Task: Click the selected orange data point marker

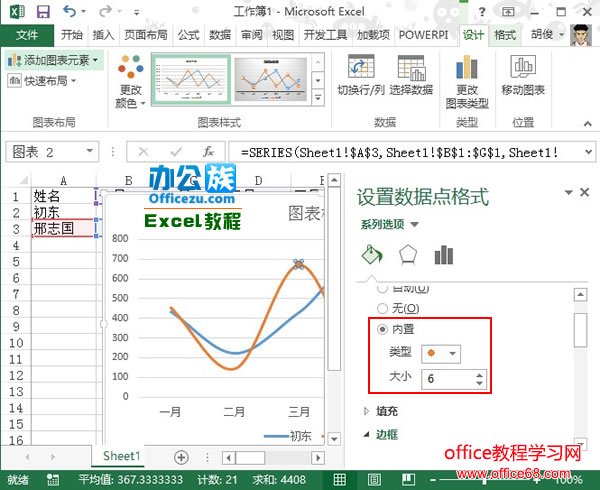Action: click(299, 264)
